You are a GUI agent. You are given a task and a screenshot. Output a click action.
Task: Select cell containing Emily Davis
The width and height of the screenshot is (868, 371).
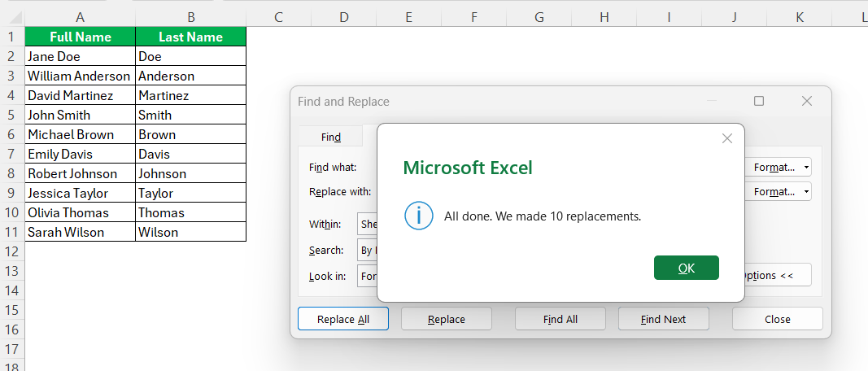81,154
